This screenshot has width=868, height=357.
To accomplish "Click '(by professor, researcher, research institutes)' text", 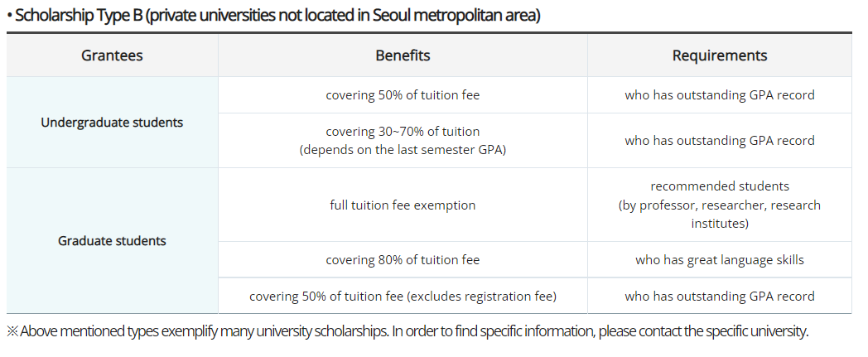I will 719,214.
